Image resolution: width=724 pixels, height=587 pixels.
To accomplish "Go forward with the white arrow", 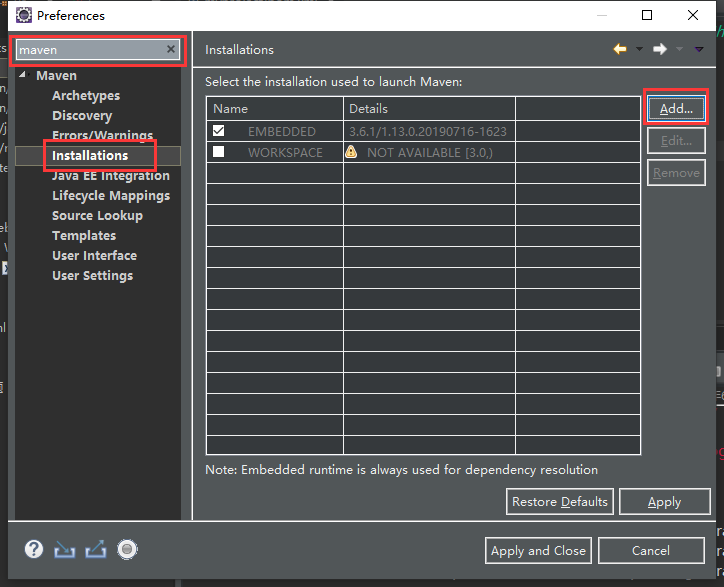I will pyautogui.click(x=660, y=49).
